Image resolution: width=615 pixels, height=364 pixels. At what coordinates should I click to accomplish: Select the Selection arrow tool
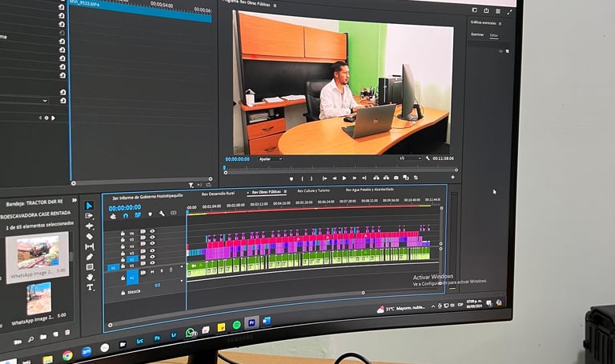[89, 206]
